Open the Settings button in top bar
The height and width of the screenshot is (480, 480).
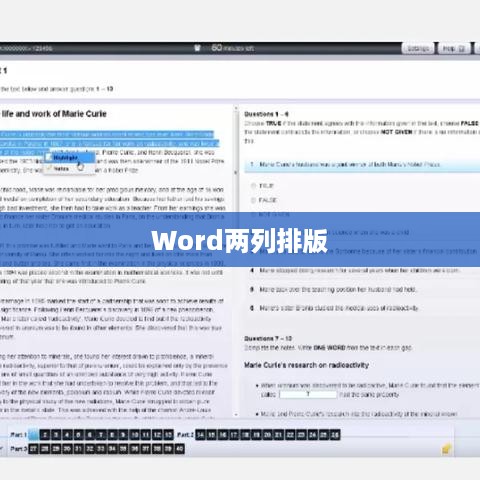[418, 49]
